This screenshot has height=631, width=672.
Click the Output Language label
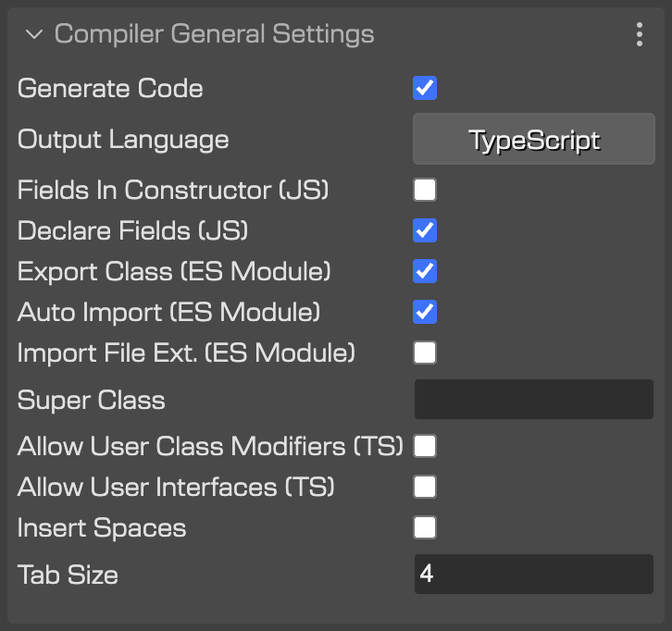point(123,140)
